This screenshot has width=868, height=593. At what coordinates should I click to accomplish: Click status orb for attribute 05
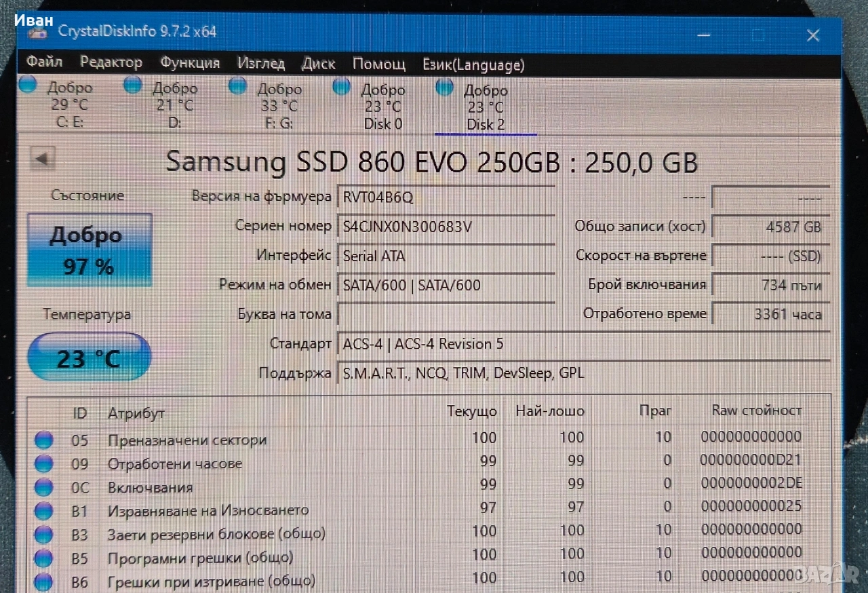coord(43,440)
